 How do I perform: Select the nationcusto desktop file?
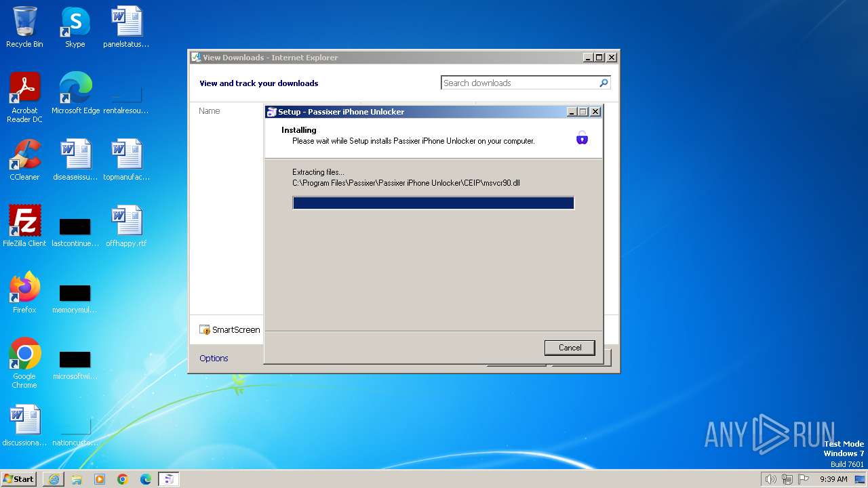point(75,431)
